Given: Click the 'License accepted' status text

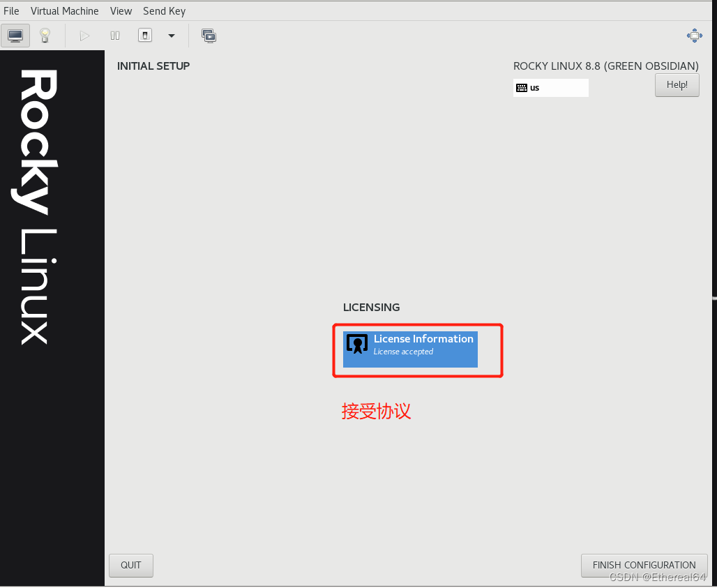Looking at the screenshot, I should (403, 352).
